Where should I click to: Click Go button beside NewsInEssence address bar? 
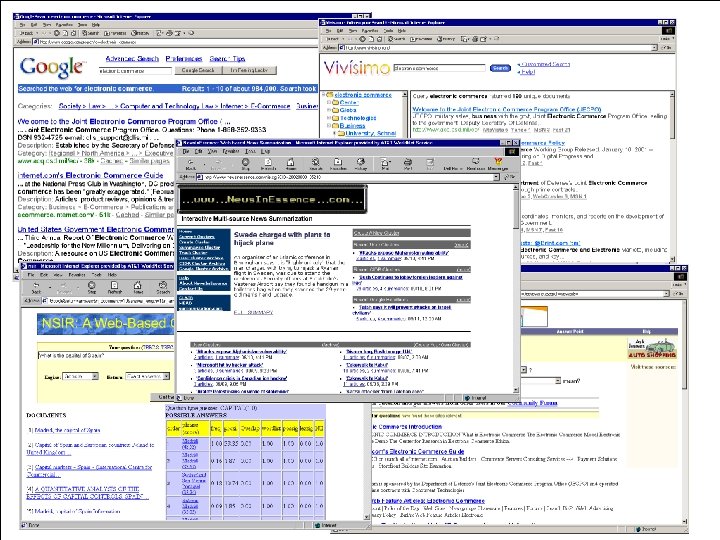[509, 177]
